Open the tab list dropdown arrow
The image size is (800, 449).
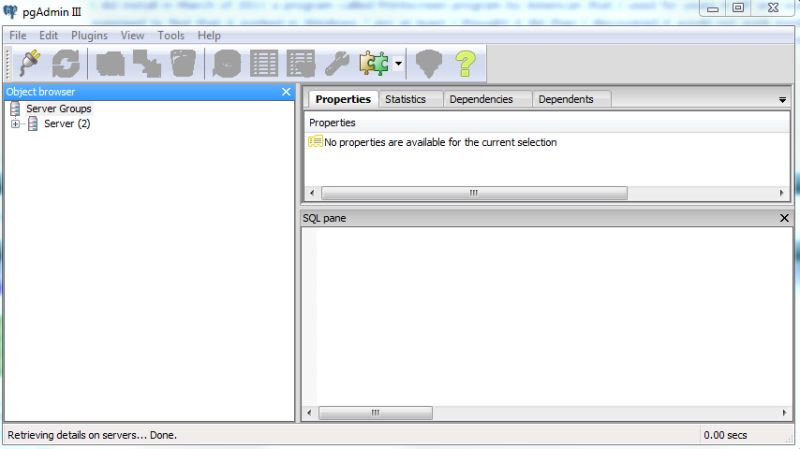coord(782,100)
